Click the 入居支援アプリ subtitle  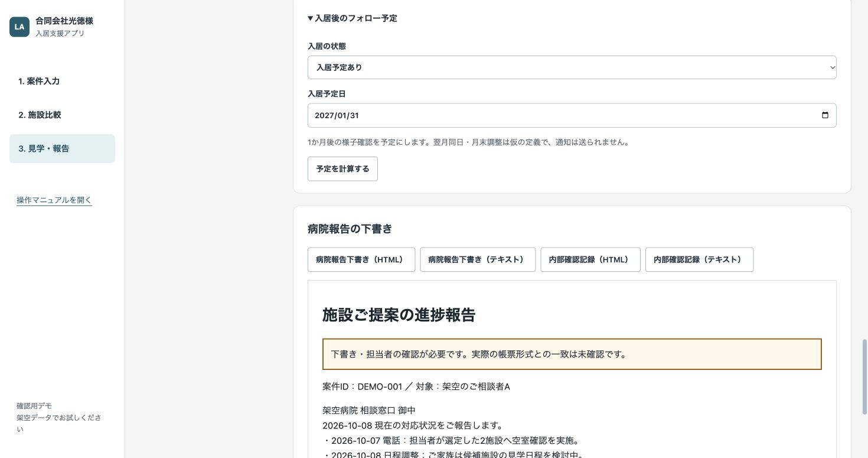coord(60,34)
